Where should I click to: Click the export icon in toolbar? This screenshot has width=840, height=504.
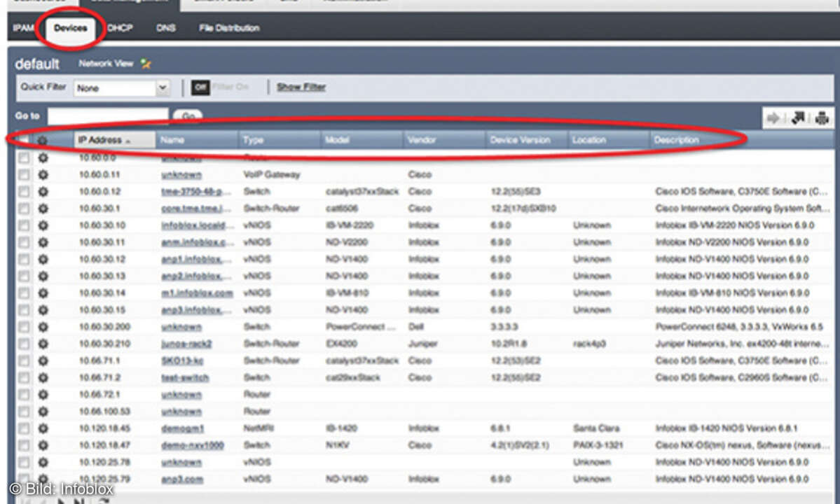[798, 118]
